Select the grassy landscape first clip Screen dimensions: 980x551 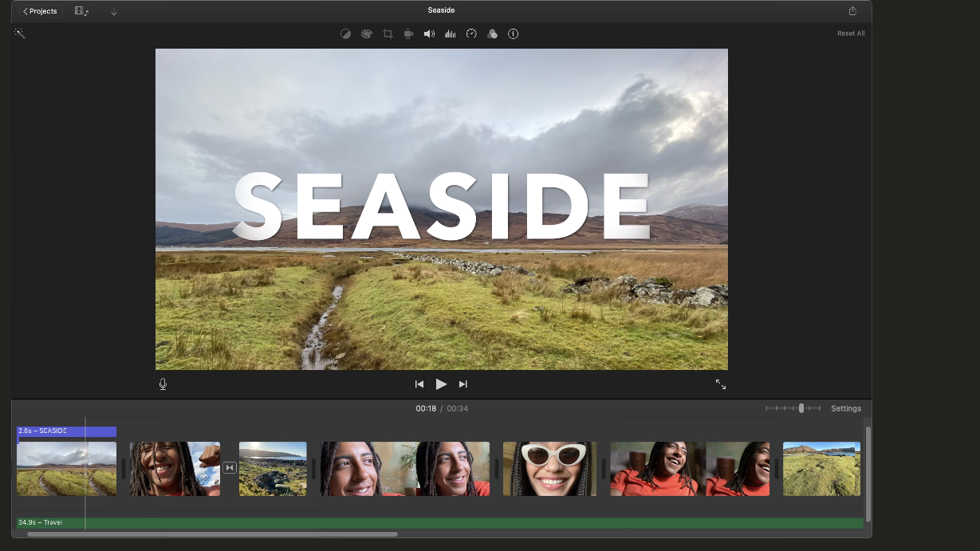[67, 469]
